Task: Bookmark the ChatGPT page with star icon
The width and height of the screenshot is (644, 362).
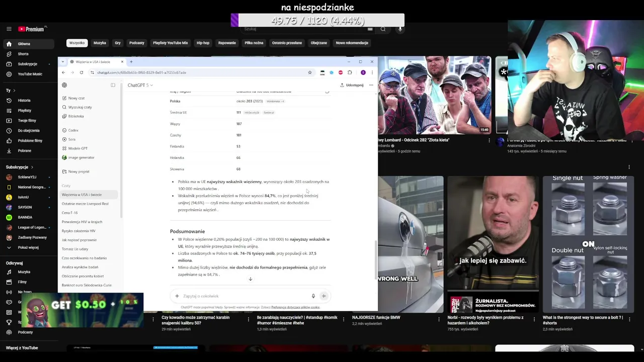Action: pyautogui.click(x=310, y=72)
